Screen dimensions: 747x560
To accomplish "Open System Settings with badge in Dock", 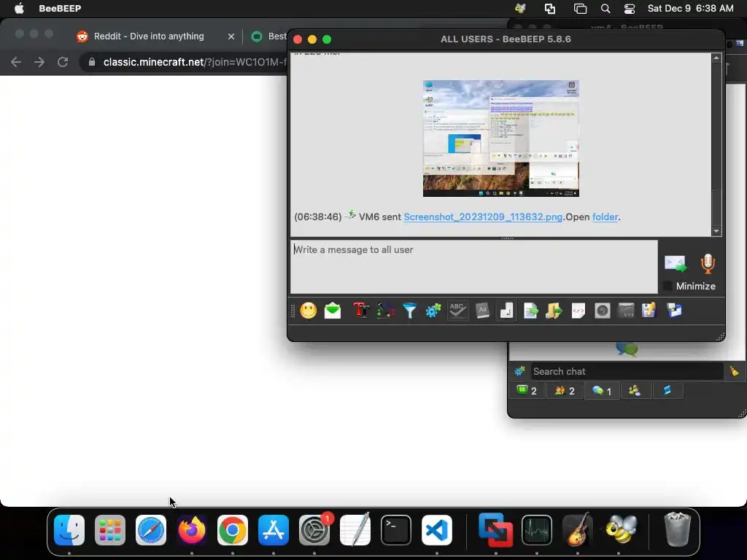I will pyautogui.click(x=314, y=530).
